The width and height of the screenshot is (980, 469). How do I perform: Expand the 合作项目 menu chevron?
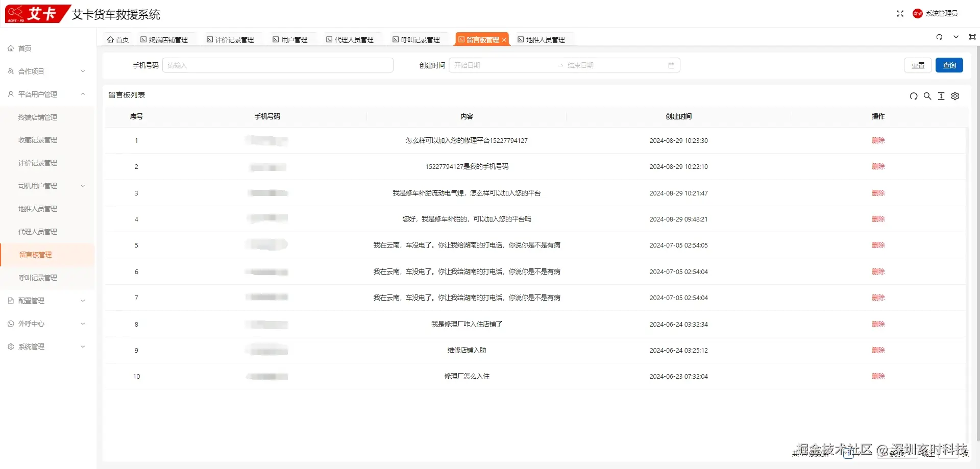[83, 71]
